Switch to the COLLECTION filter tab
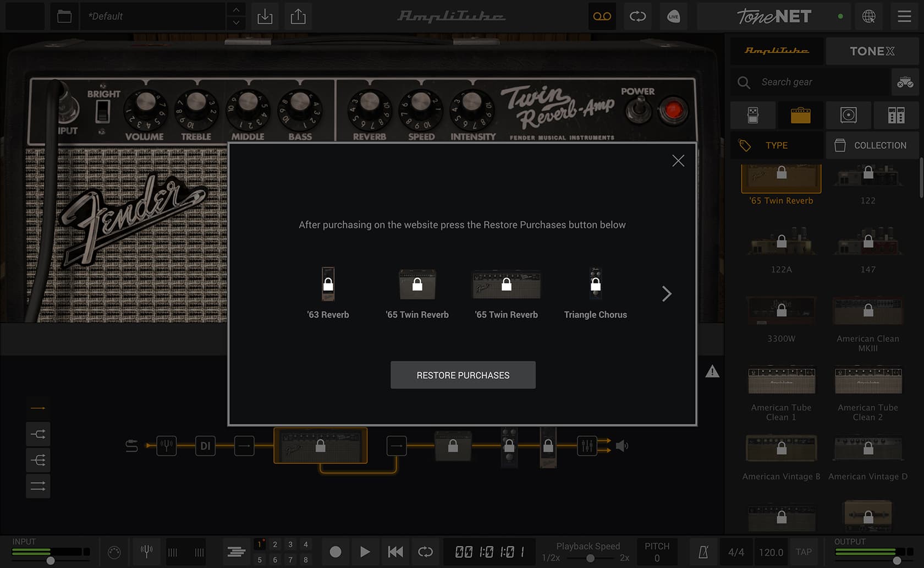 [x=872, y=145]
